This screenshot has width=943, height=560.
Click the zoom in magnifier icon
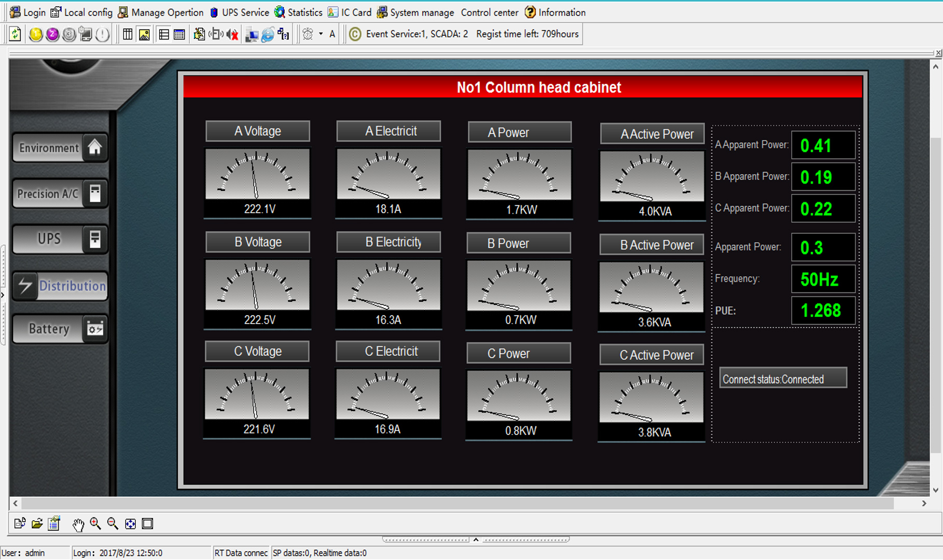95,524
